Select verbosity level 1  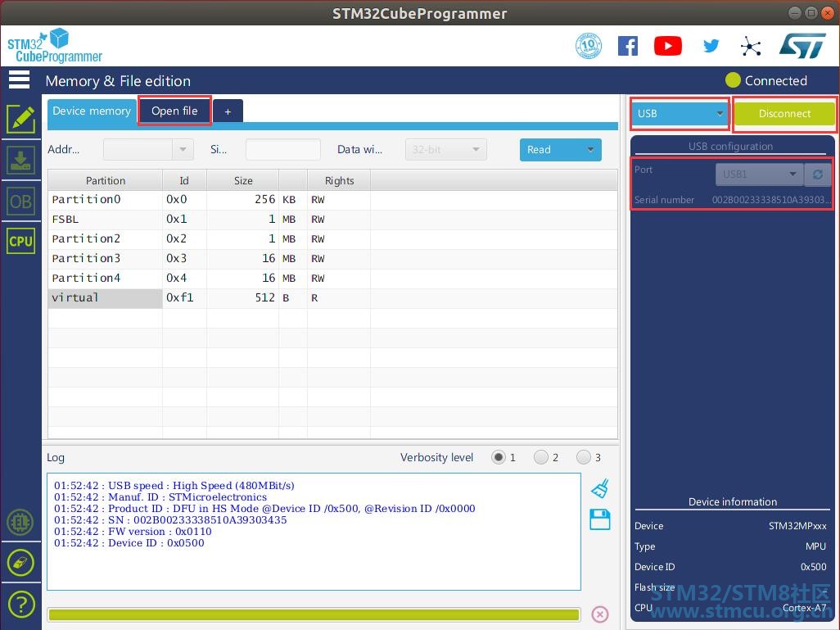499,457
